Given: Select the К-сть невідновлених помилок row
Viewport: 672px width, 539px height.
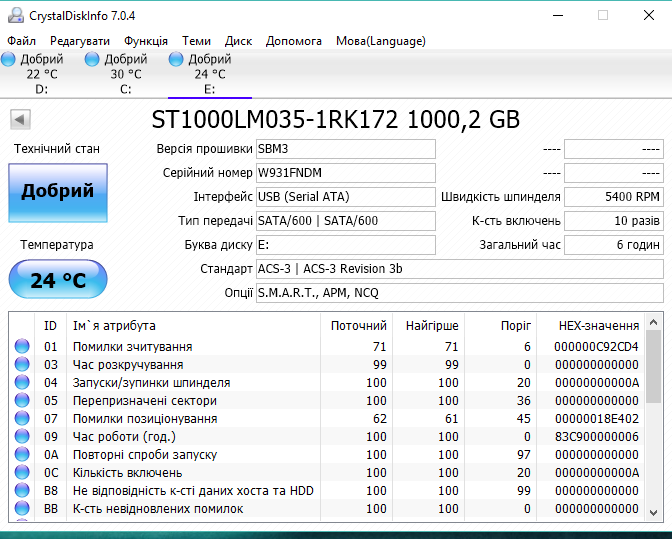Looking at the screenshot, I should (x=327, y=508).
